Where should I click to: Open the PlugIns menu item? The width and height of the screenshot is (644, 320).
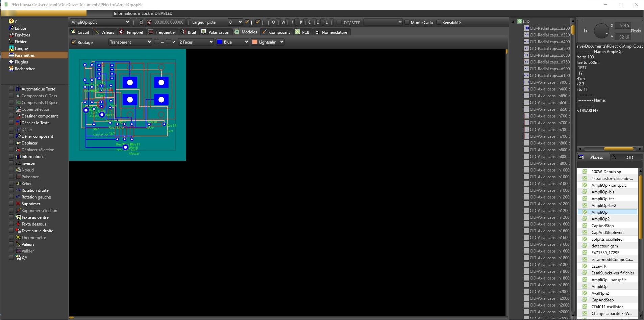pos(21,62)
